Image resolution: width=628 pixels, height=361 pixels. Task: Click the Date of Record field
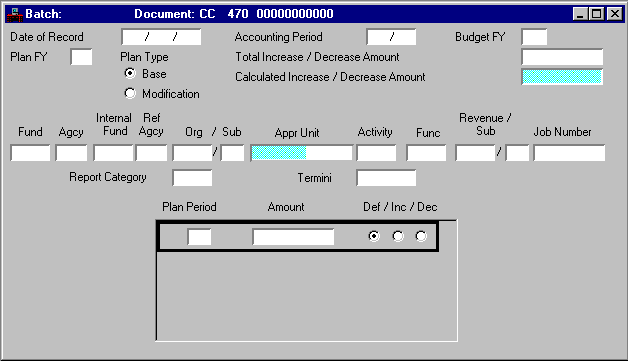coord(161,37)
